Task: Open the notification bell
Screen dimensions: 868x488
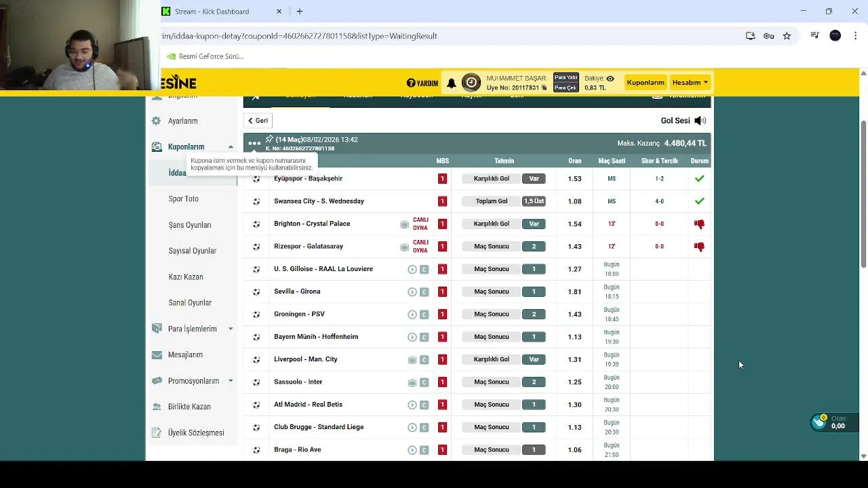Action: 452,83
